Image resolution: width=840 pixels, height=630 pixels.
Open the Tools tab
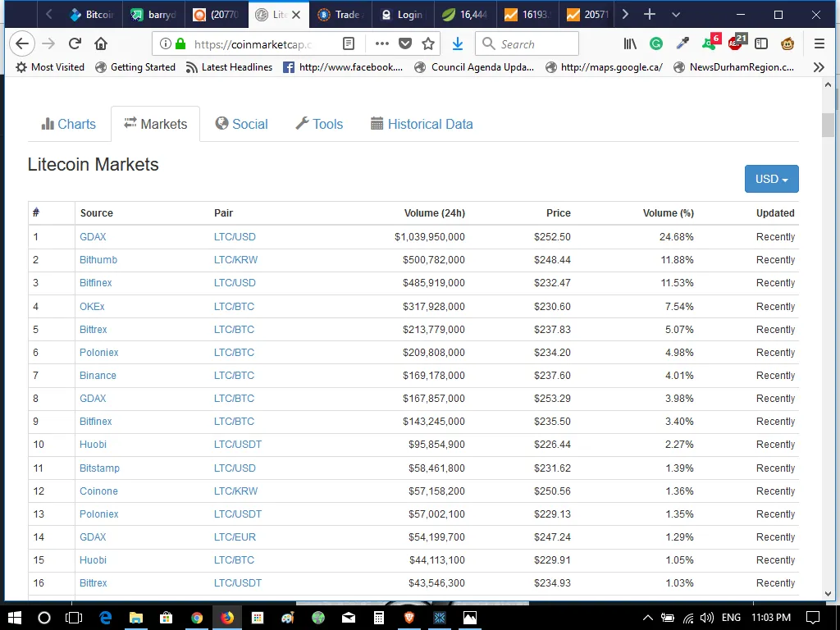(319, 124)
